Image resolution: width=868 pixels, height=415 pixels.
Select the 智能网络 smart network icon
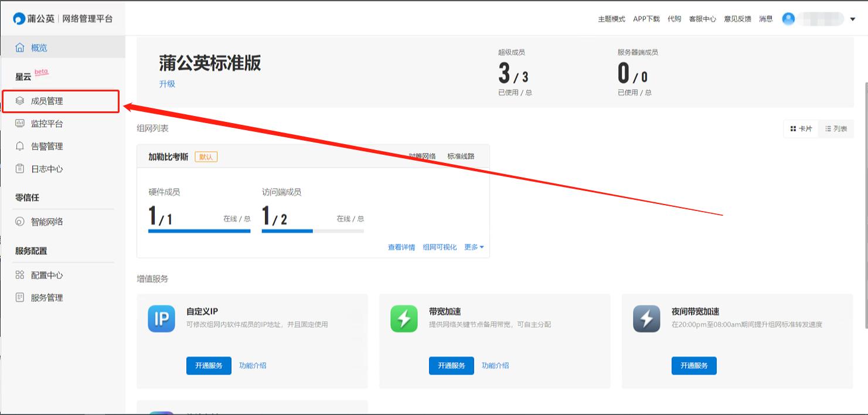tap(21, 222)
